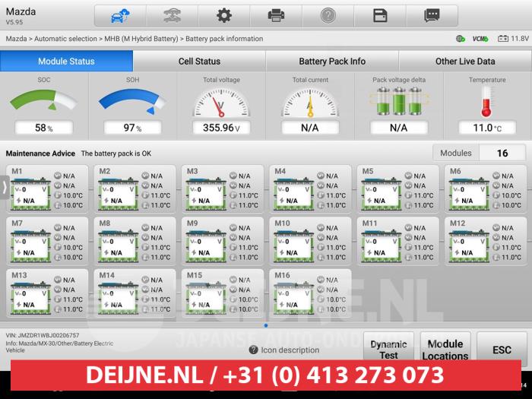Screen dimensions: 532x399
Task: Select module M7 battery card
Action: (47, 241)
